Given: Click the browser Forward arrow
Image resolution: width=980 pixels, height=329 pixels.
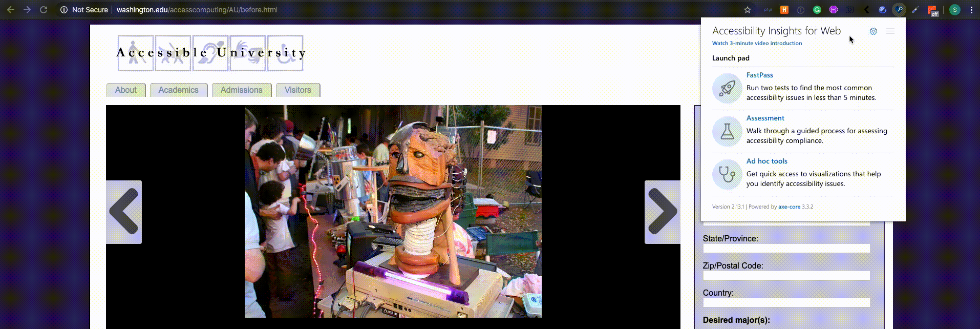Looking at the screenshot, I should click(27, 10).
